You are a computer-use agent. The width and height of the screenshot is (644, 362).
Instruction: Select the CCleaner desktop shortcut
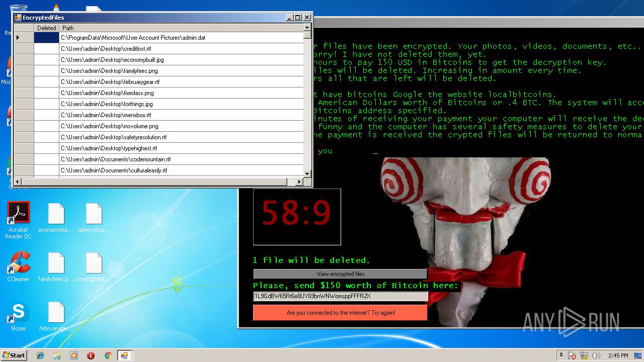[18, 266]
